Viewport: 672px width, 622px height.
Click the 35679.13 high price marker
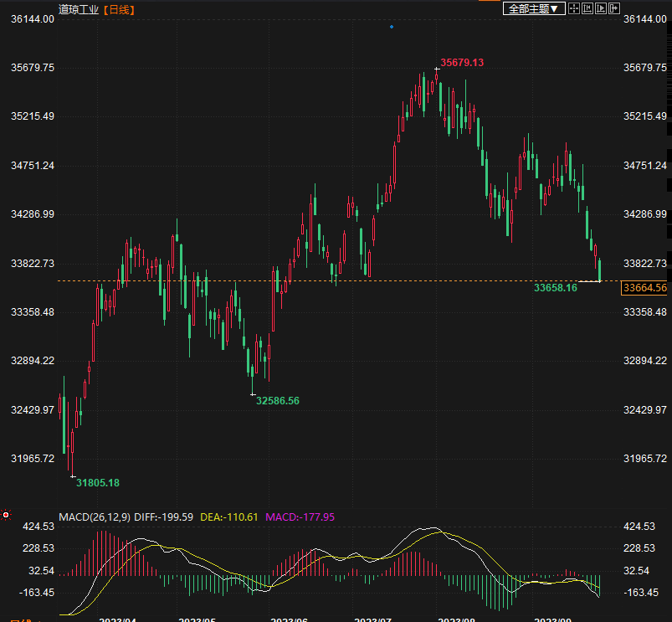(x=462, y=63)
